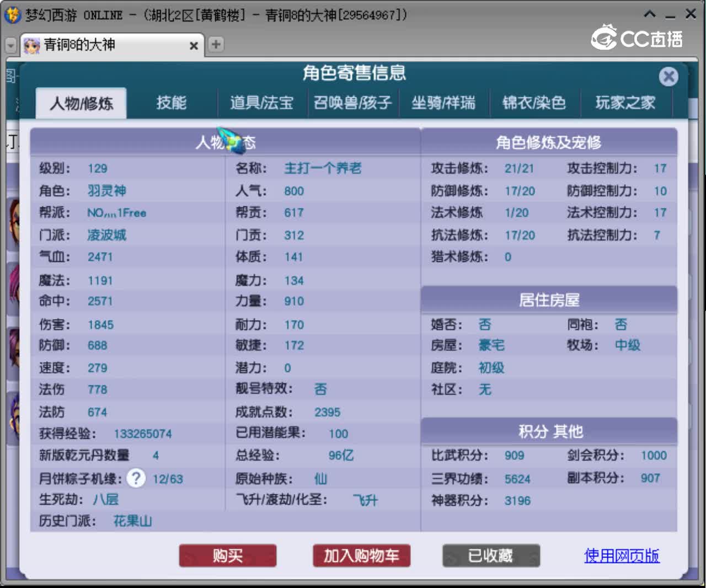706x588 pixels.
Task: Click the 神器积分 value 3196
Action: [x=517, y=501]
